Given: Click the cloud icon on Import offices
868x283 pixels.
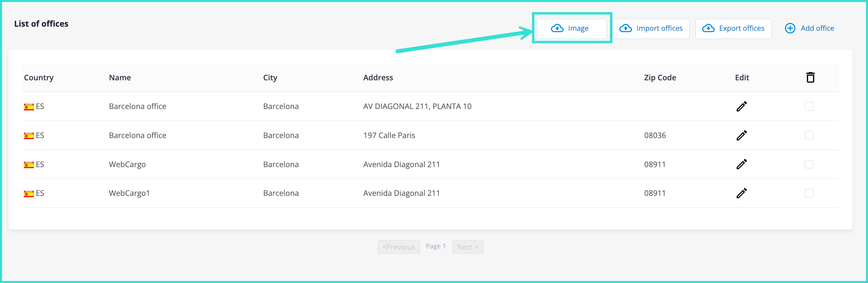Looking at the screenshot, I should tap(626, 28).
